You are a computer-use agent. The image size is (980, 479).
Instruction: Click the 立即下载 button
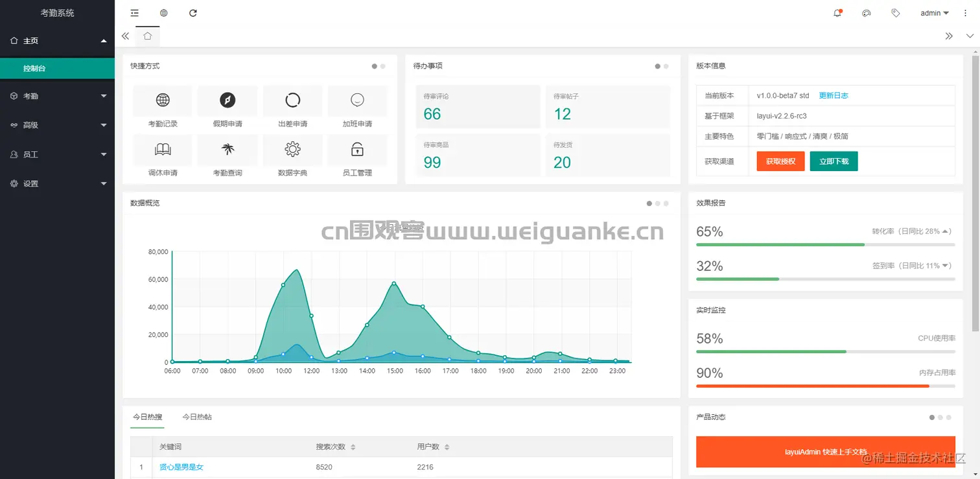(x=834, y=161)
